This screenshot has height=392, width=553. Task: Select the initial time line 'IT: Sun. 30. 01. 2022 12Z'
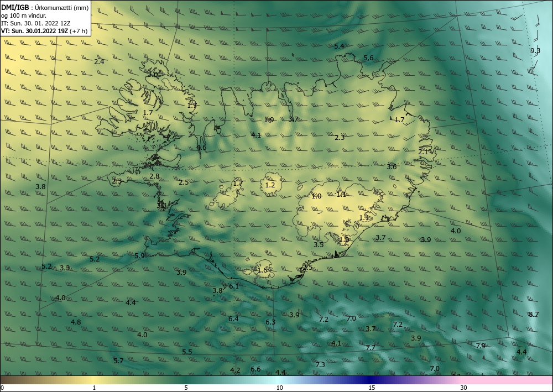pyautogui.click(x=35, y=23)
